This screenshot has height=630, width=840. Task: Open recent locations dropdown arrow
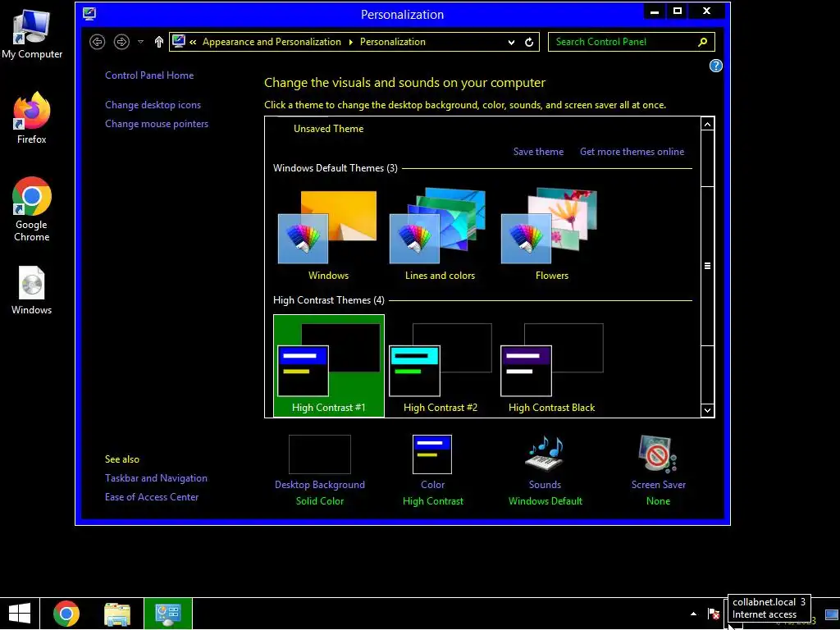[140, 42]
